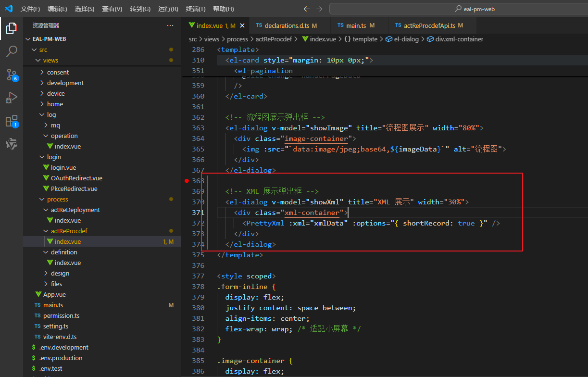This screenshot has width=588, height=377.
Task: Open Source Control view with 6 badge
Action: pyautogui.click(x=12, y=75)
